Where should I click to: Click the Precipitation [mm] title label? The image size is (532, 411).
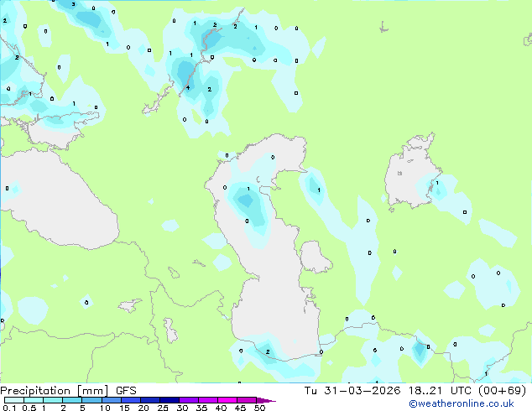tap(55, 391)
